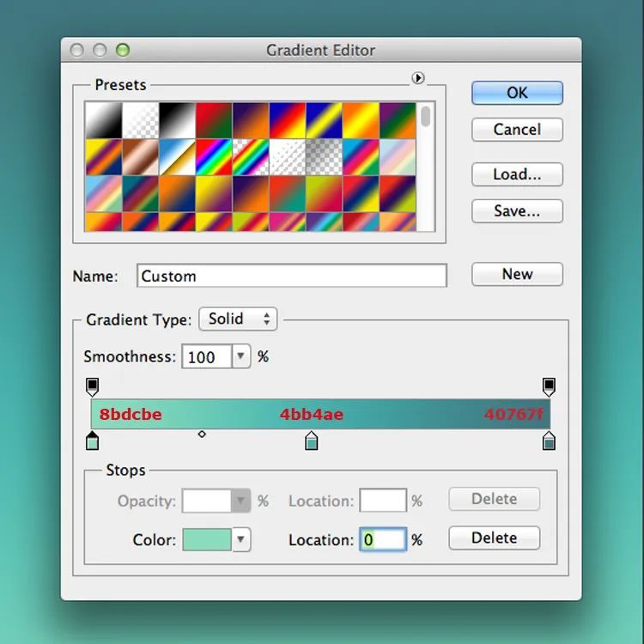Click the Name field containing Custom
This screenshot has height=644, width=644.
[292, 276]
